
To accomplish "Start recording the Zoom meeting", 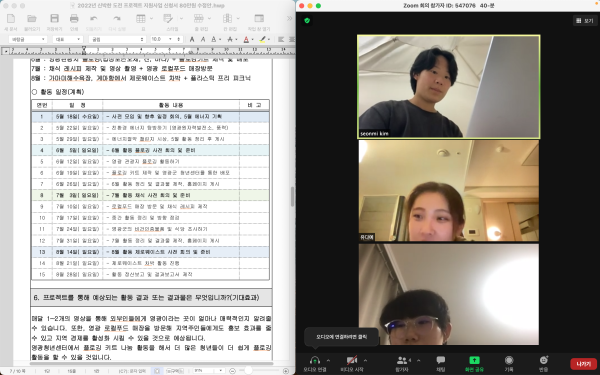I will (x=509, y=363).
